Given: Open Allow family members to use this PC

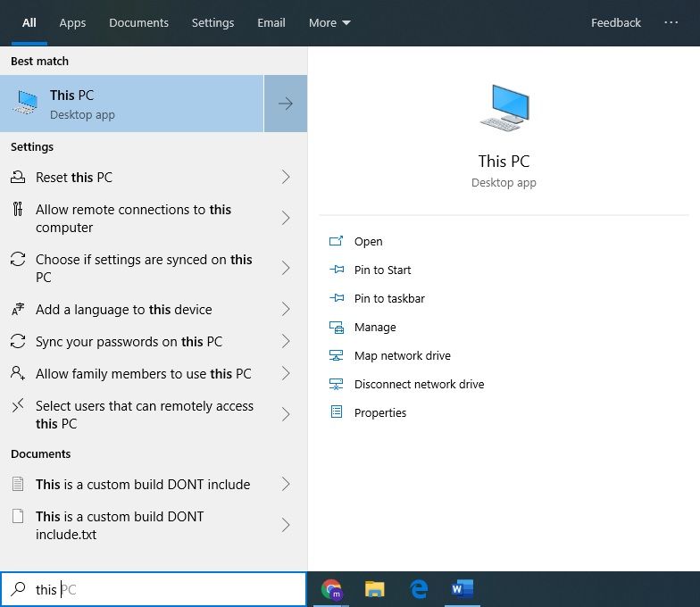Looking at the screenshot, I should 154,373.
